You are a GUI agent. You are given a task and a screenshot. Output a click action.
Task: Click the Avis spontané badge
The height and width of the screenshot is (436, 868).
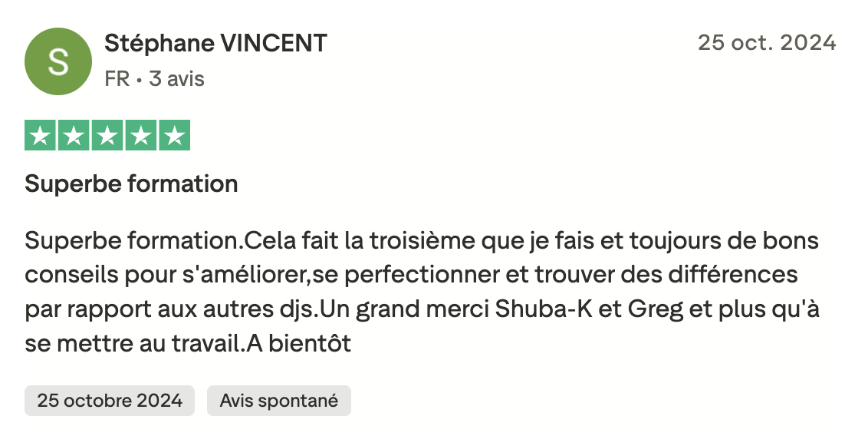(x=278, y=401)
